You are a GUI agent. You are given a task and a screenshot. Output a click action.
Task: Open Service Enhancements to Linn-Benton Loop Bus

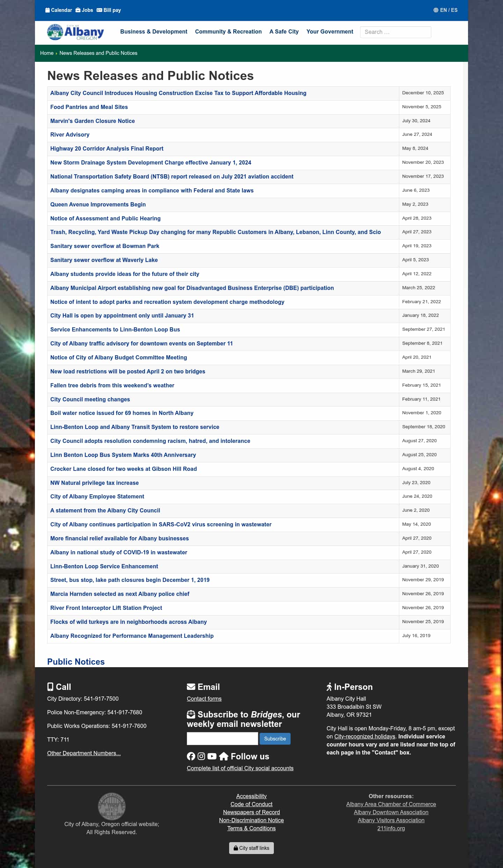click(115, 330)
